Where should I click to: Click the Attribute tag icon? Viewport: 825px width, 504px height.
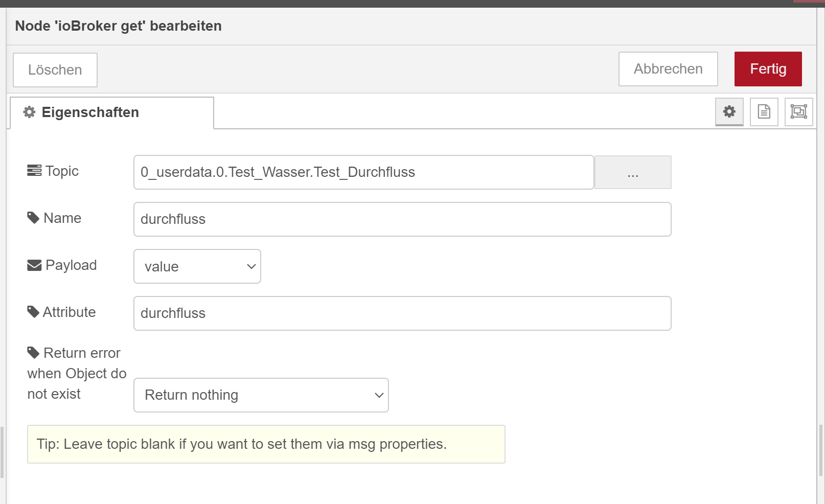tap(33, 312)
